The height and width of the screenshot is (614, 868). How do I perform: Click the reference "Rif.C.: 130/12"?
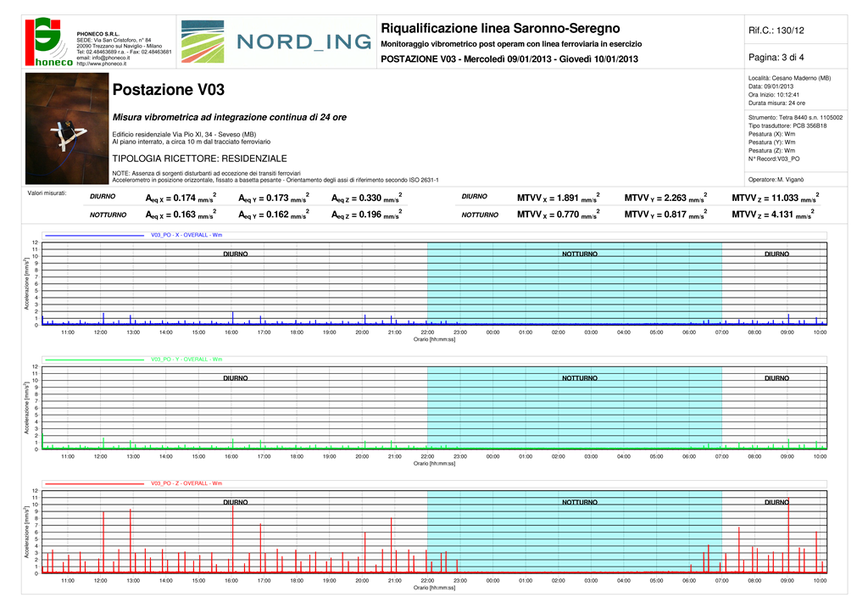tap(776, 31)
